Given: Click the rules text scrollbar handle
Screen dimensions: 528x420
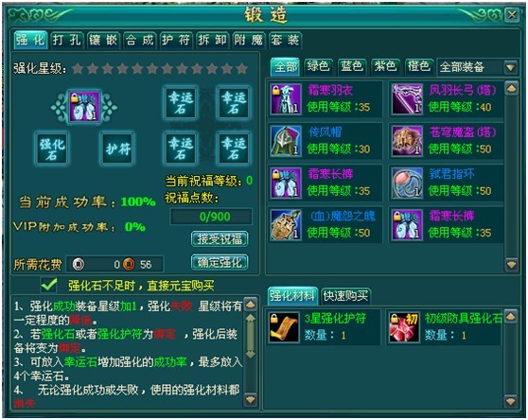Looking at the screenshot, I should tap(251, 336).
